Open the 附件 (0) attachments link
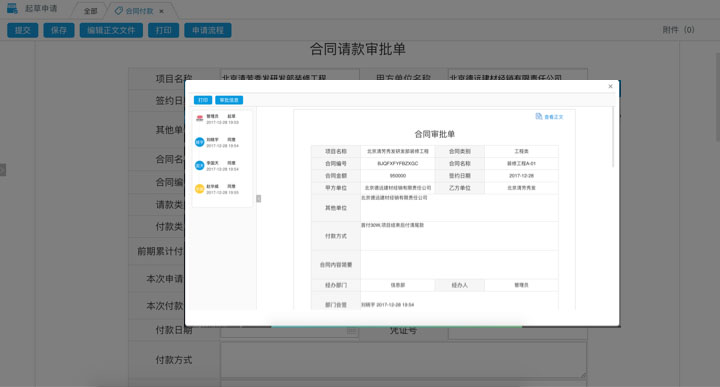This screenshot has height=387, width=720. coord(678,30)
